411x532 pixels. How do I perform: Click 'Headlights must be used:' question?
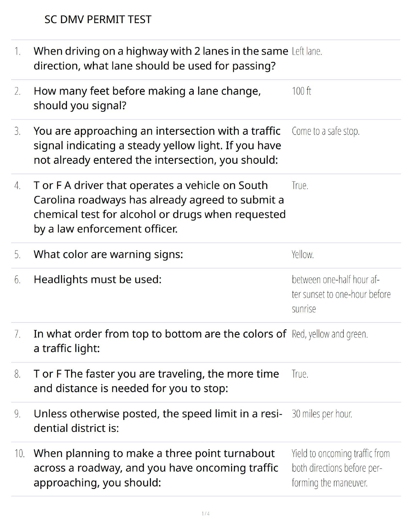coord(97,279)
